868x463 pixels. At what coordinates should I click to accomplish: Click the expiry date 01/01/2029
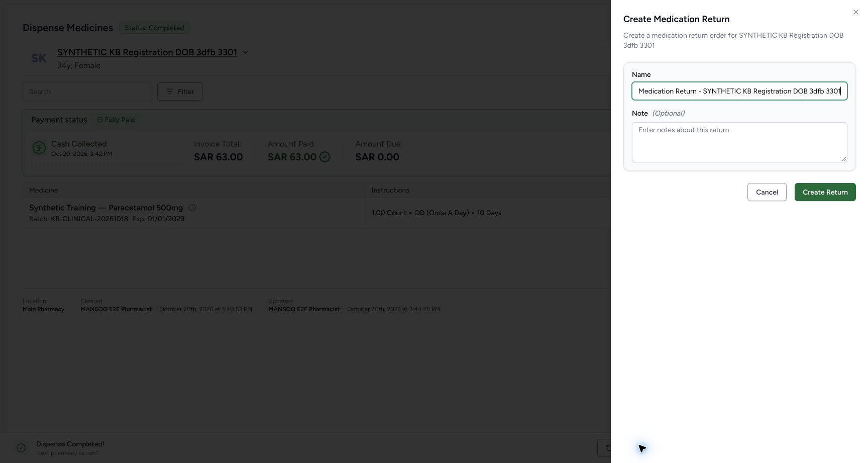tap(166, 219)
